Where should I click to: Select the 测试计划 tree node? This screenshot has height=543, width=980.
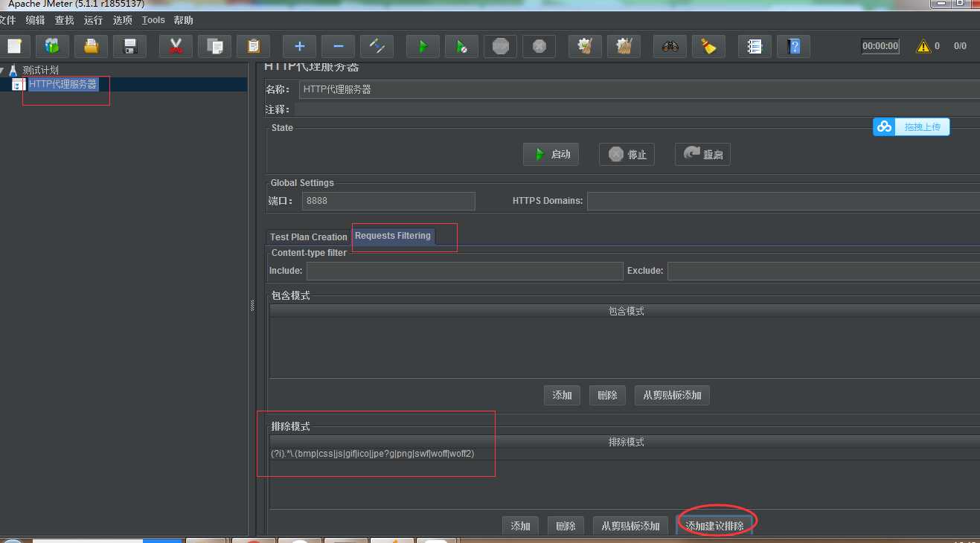[40, 70]
